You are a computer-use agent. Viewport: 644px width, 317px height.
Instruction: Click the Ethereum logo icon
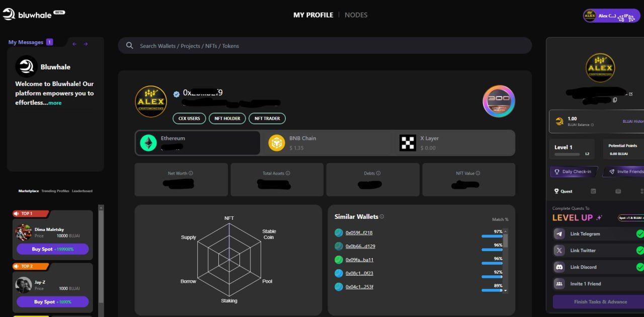(148, 143)
